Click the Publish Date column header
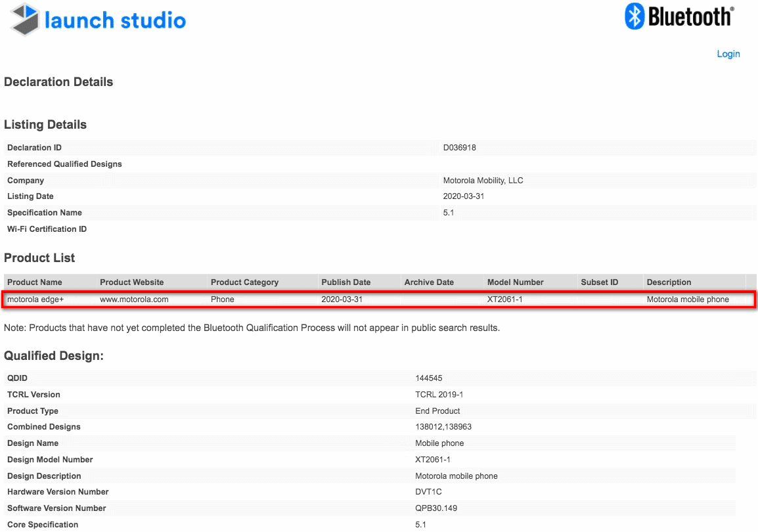The height and width of the screenshot is (532, 758). point(346,282)
